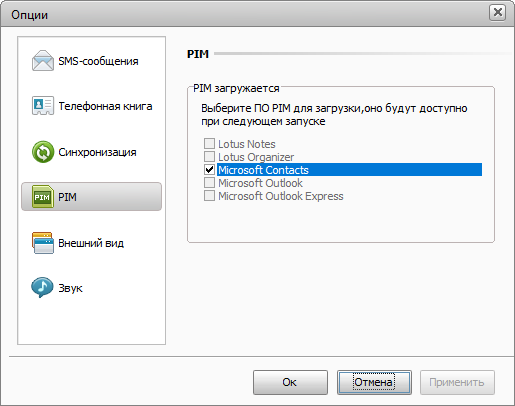This screenshot has width=515, height=406.
Task: Select the highlighted Microsoft Contacts row
Action: [x=349, y=170]
